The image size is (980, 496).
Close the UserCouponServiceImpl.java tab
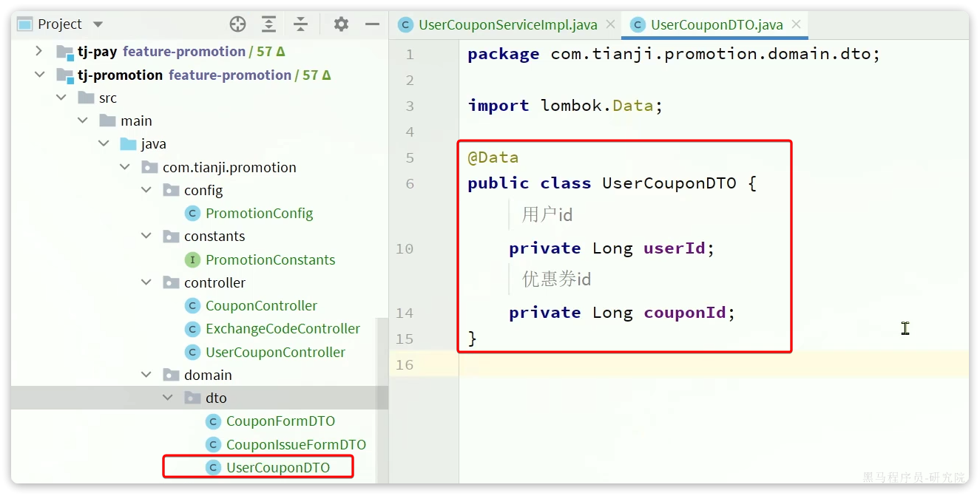(611, 24)
